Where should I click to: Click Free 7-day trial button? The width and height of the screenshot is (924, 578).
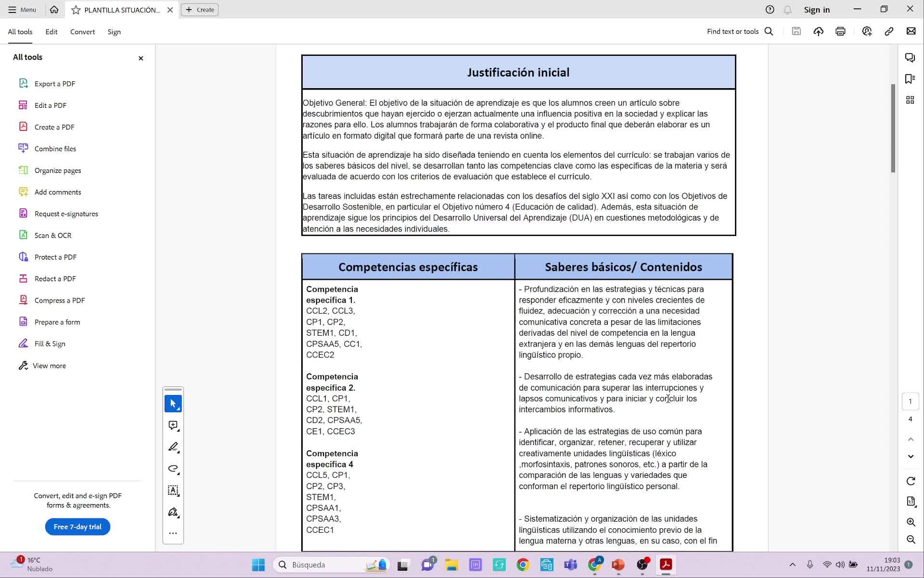77,526
